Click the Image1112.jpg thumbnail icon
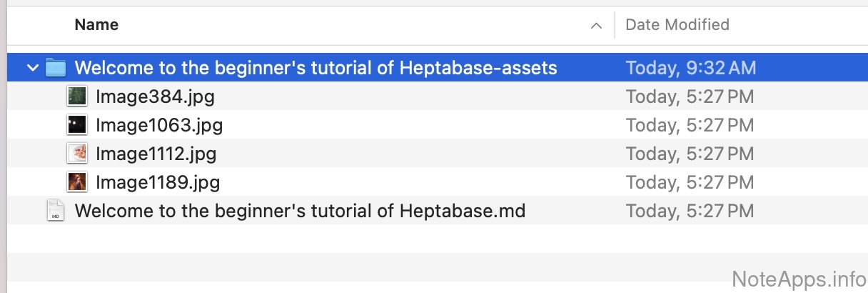This screenshot has height=293, width=868. (77, 154)
